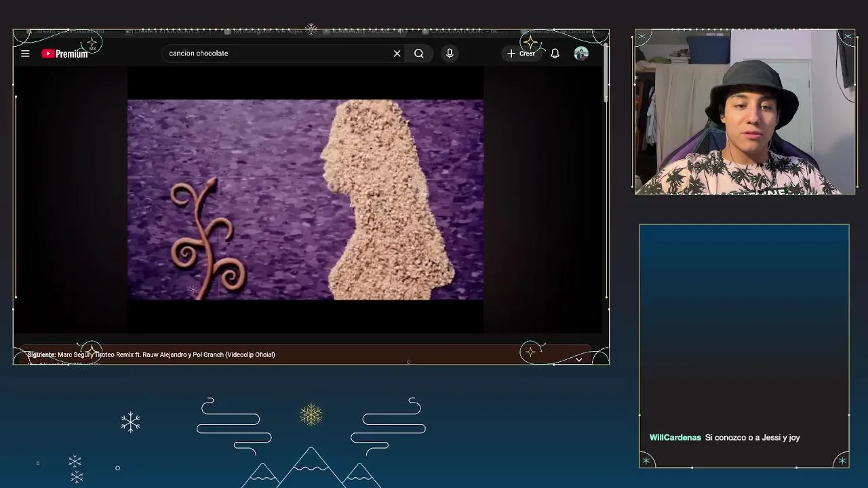Select the WillCardenas username in chat
This screenshot has height=488, width=868.
[x=675, y=438]
